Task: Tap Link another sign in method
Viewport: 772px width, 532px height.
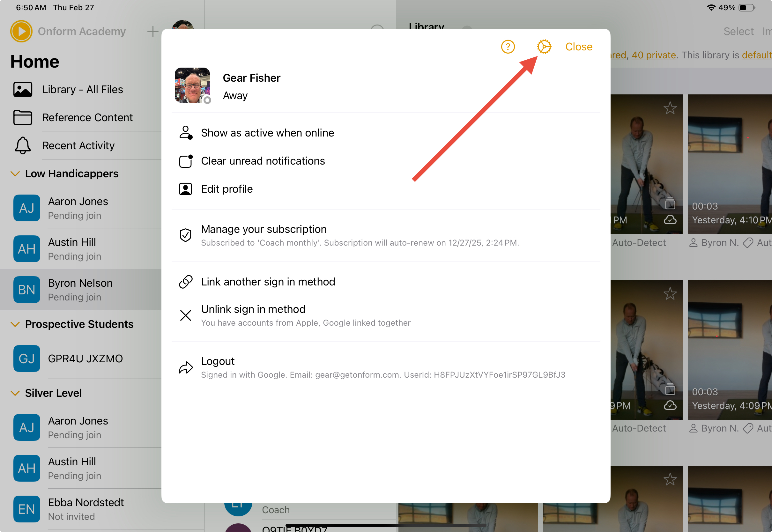Action: click(268, 282)
